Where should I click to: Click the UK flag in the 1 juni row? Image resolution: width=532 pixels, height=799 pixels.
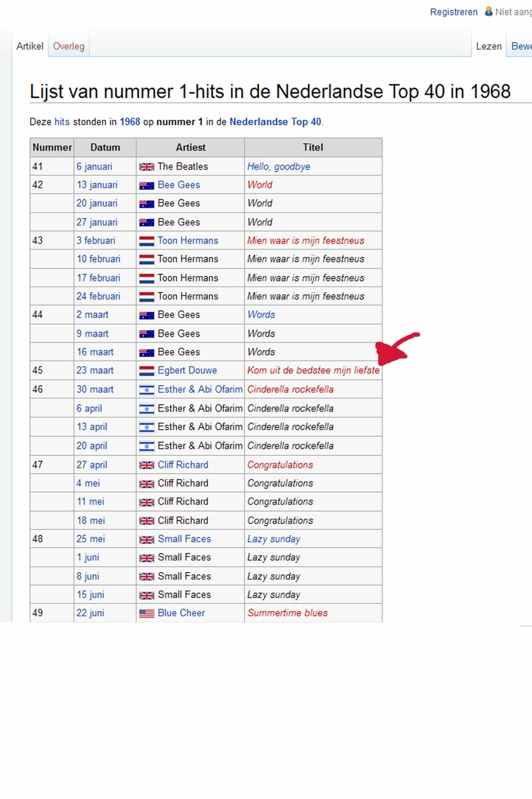point(147,558)
